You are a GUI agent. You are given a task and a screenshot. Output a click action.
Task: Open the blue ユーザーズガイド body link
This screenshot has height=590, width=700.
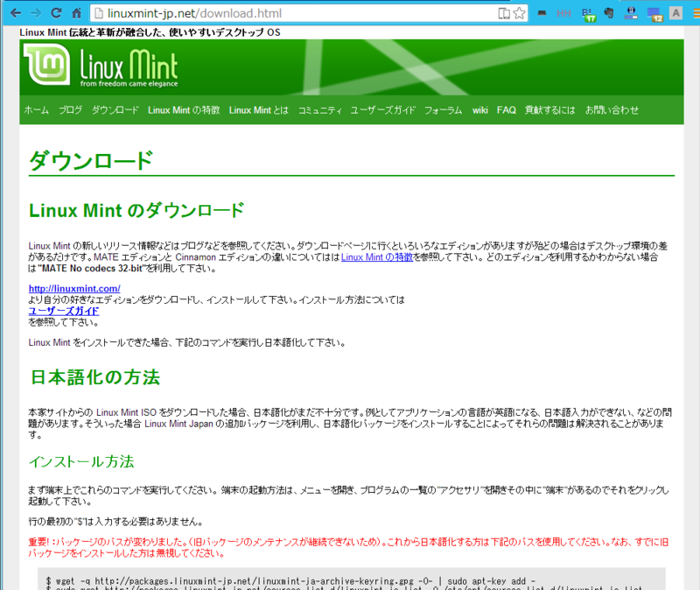point(64,311)
